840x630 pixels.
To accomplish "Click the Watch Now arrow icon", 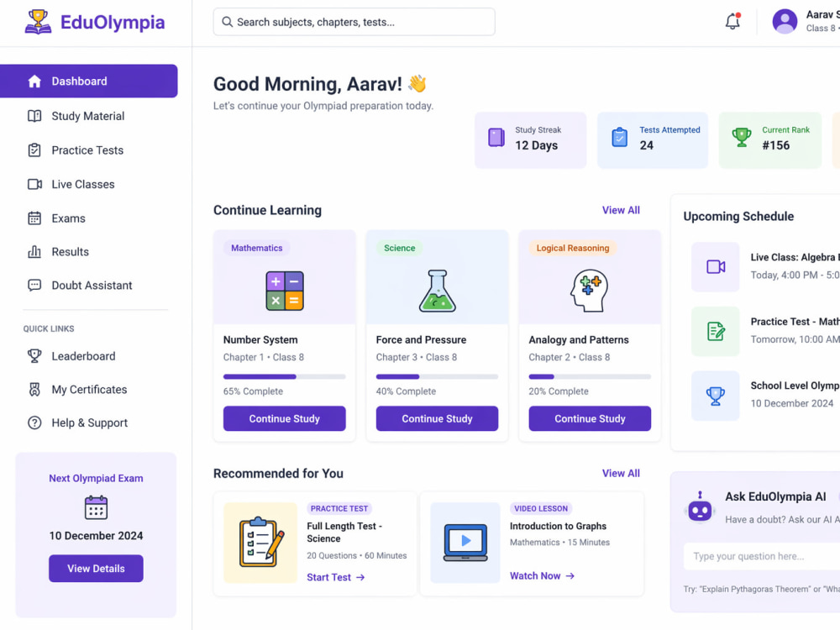I will click(x=570, y=575).
